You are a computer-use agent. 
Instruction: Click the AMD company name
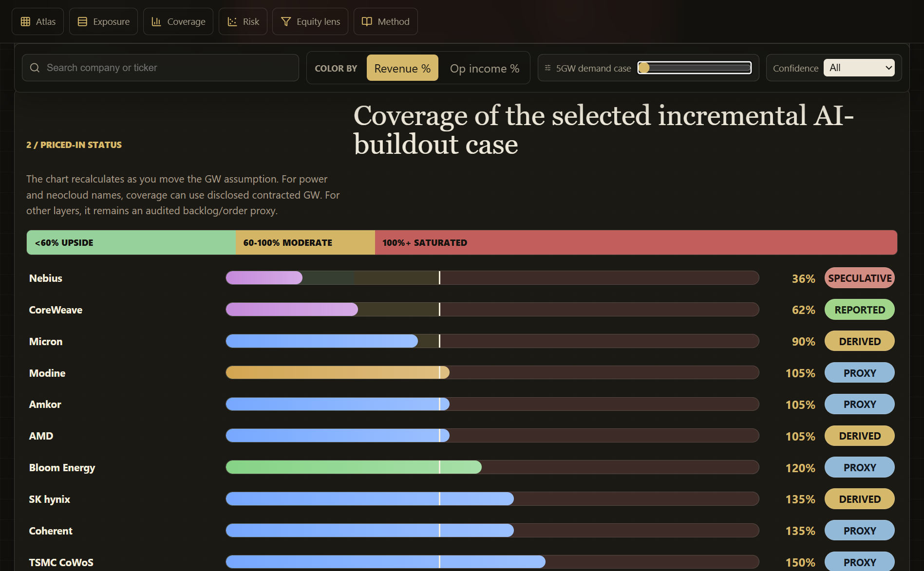pos(41,436)
